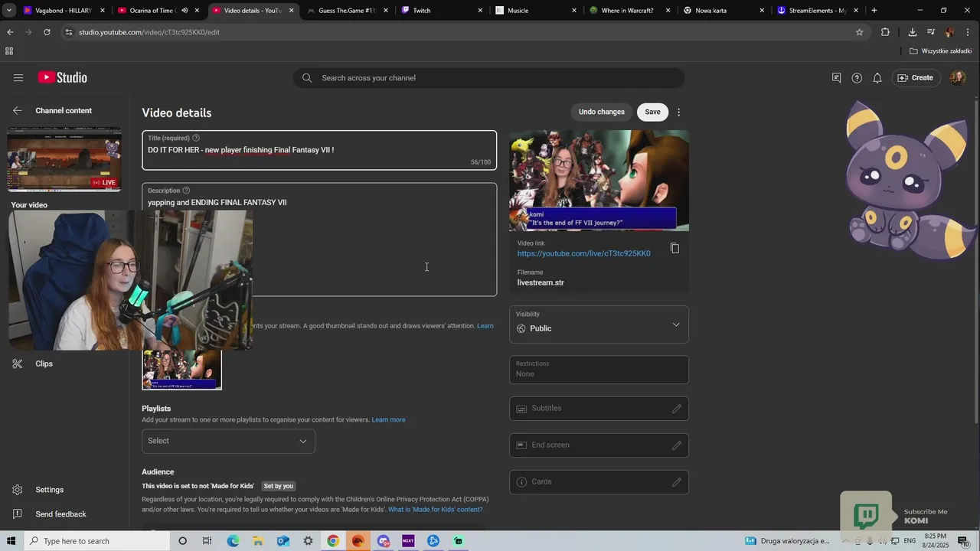This screenshot has height=551, width=980.
Task: Click the address bar URL
Action: 149,32
